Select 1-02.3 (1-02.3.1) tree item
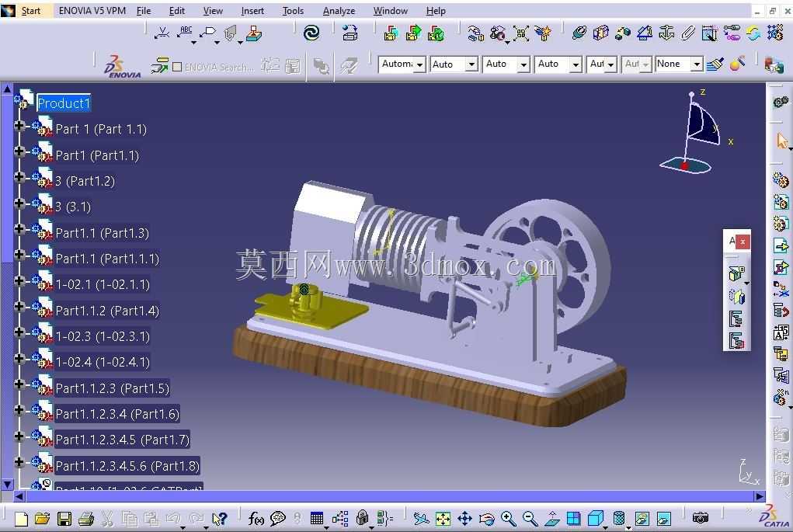This screenshot has width=793, height=532. pyautogui.click(x=103, y=336)
